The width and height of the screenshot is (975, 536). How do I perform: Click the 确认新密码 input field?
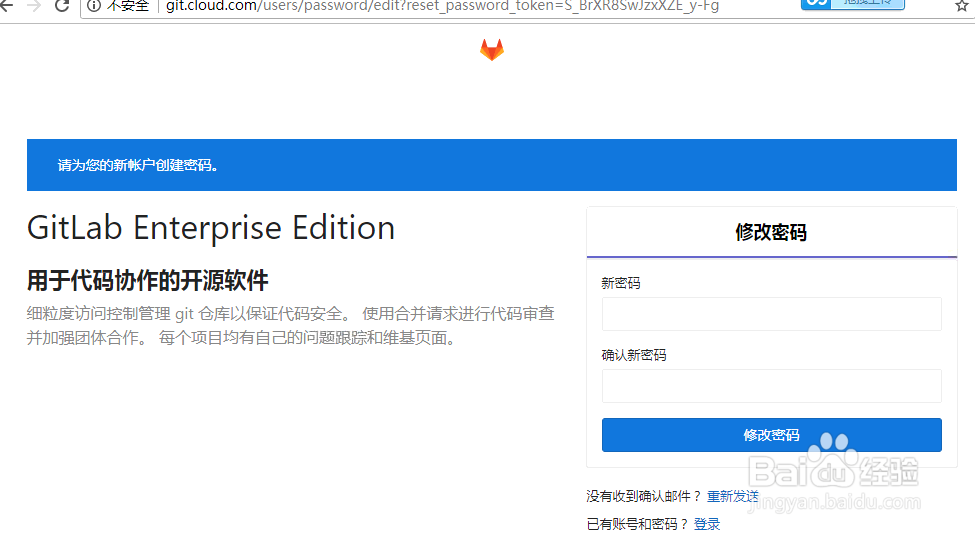pyautogui.click(x=771, y=386)
